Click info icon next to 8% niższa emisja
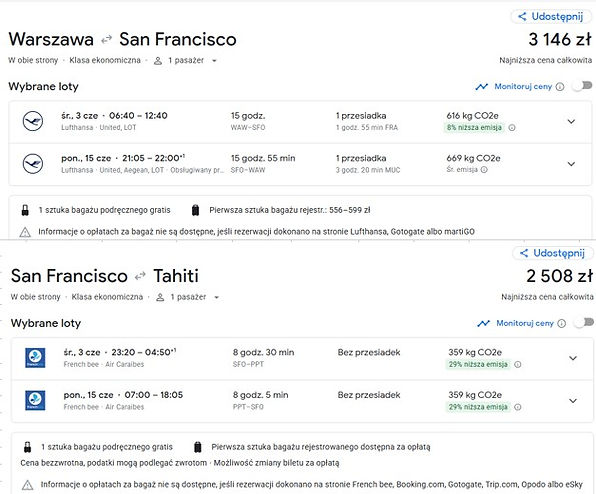Viewport: 596px width, 494px height. click(512, 128)
